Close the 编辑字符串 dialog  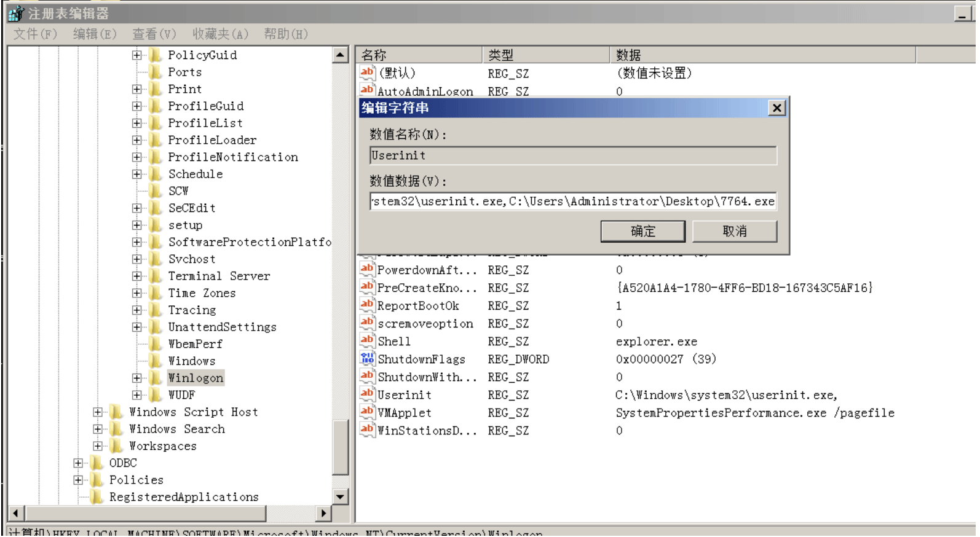click(x=776, y=108)
